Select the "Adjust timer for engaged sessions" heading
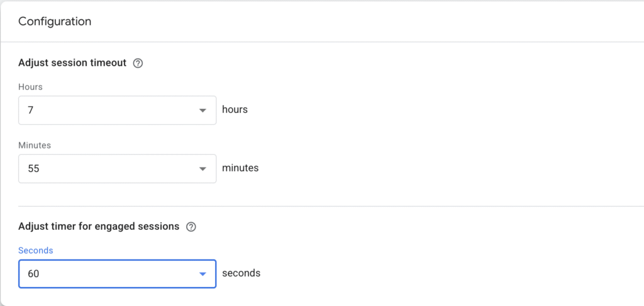Viewport: 644px width, 306px height. pos(99,226)
